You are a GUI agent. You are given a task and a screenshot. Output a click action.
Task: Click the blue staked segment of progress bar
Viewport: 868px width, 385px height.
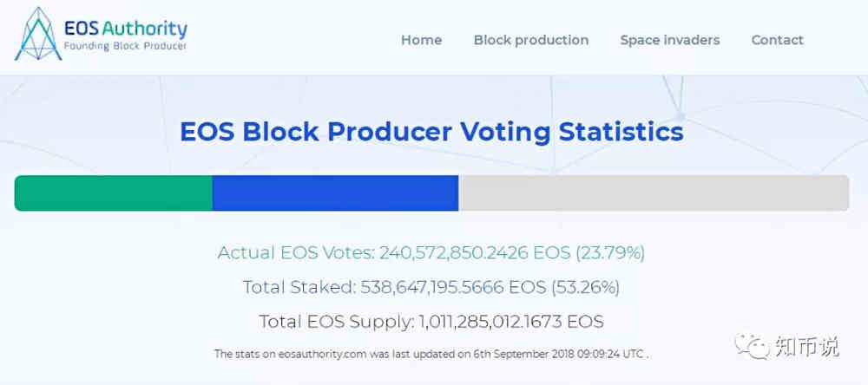[335, 193]
